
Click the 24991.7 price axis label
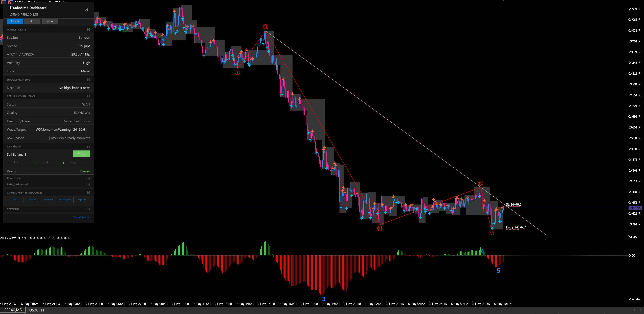pos(634,9)
